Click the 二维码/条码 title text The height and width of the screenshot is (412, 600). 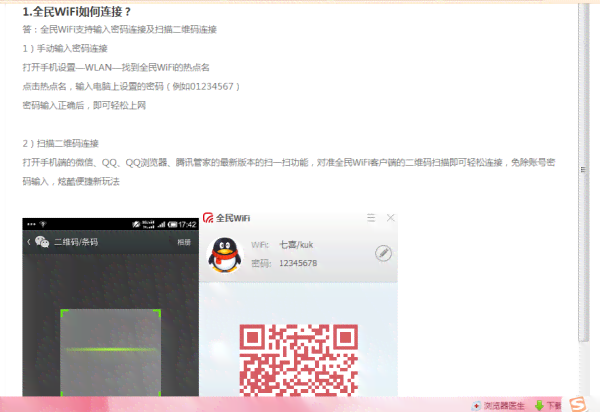76,242
